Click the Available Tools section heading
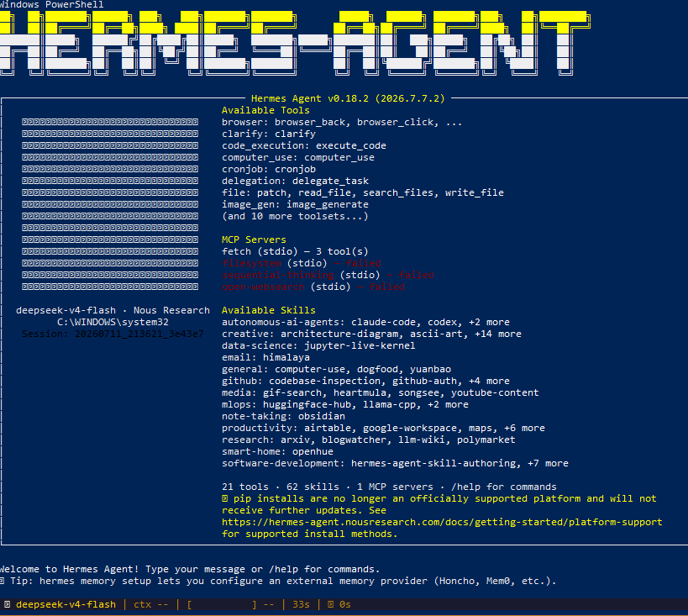The image size is (688, 616). (x=265, y=110)
